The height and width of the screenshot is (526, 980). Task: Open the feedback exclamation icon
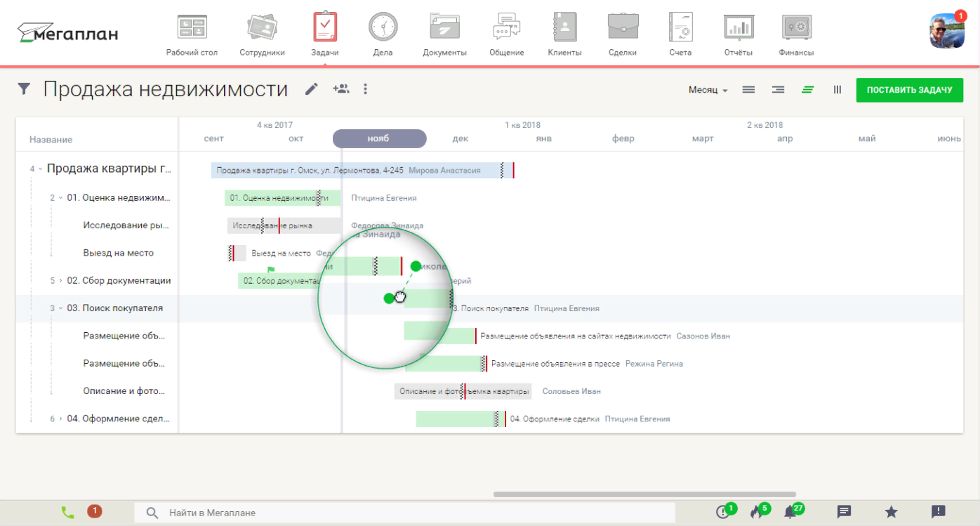[x=938, y=512]
